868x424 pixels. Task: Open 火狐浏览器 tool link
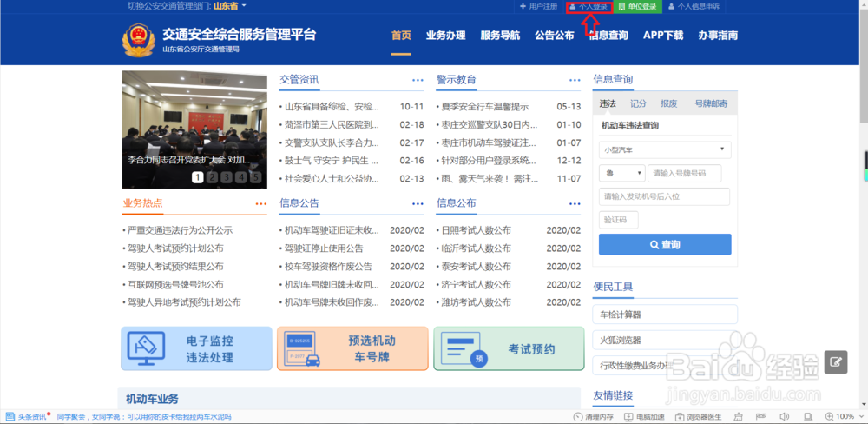(665, 340)
